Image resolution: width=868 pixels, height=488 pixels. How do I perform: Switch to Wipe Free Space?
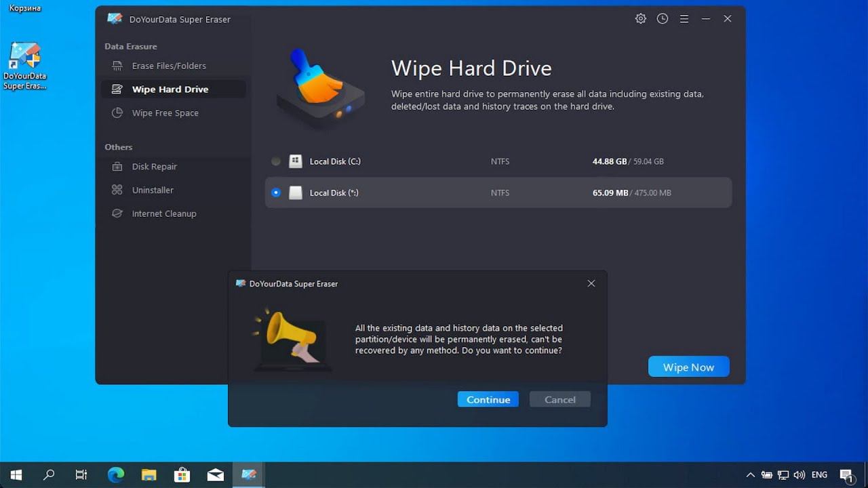coord(173,113)
